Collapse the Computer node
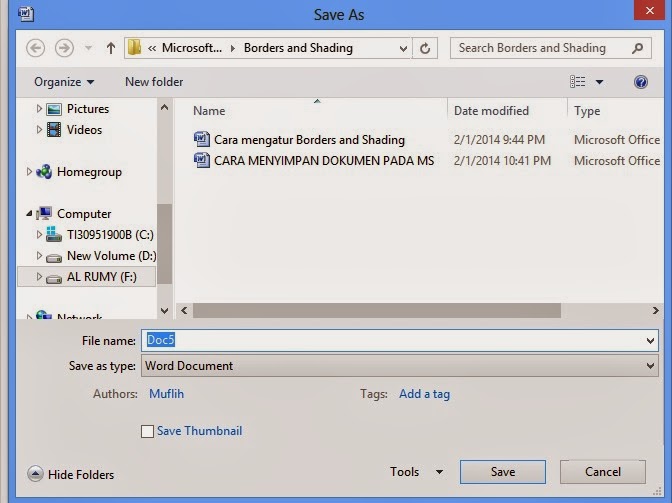 click(29, 213)
